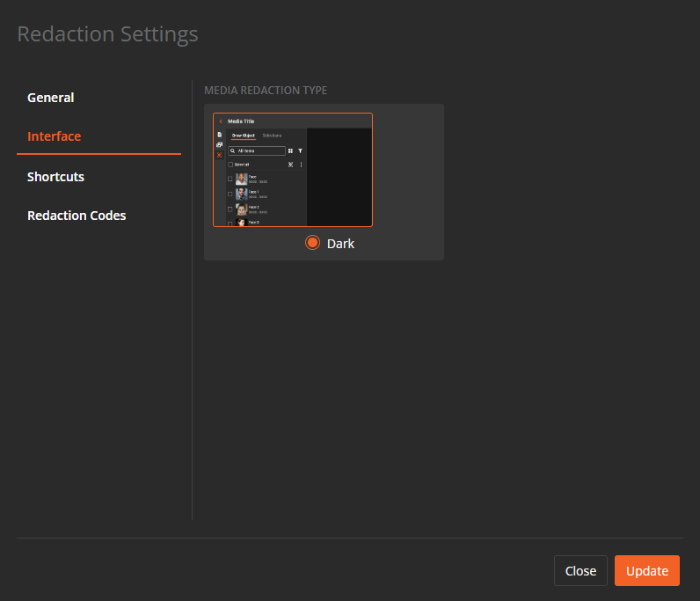This screenshot has width=700, height=601.
Task: Click the Face 2 thumbnail in preview
Action: coord(241,209)
